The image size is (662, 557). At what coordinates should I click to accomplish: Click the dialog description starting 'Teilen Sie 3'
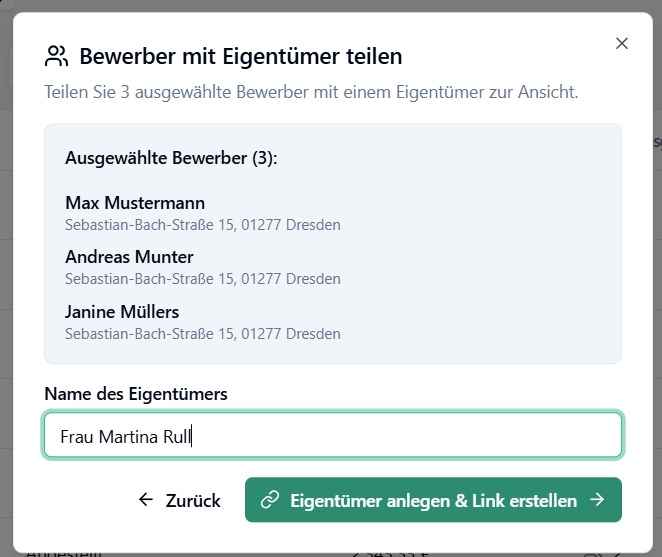tap(311, 93)
